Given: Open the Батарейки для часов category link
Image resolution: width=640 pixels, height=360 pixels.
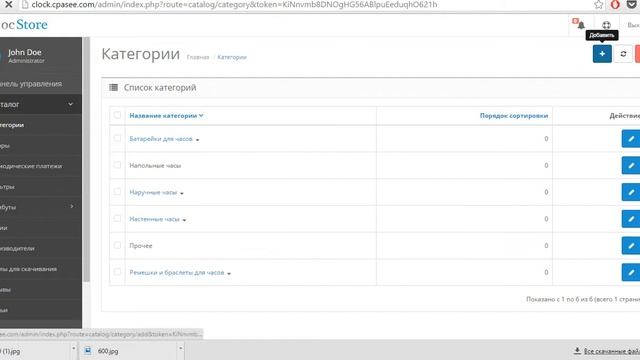Looking at the screenshot, I should coord(161,139).
